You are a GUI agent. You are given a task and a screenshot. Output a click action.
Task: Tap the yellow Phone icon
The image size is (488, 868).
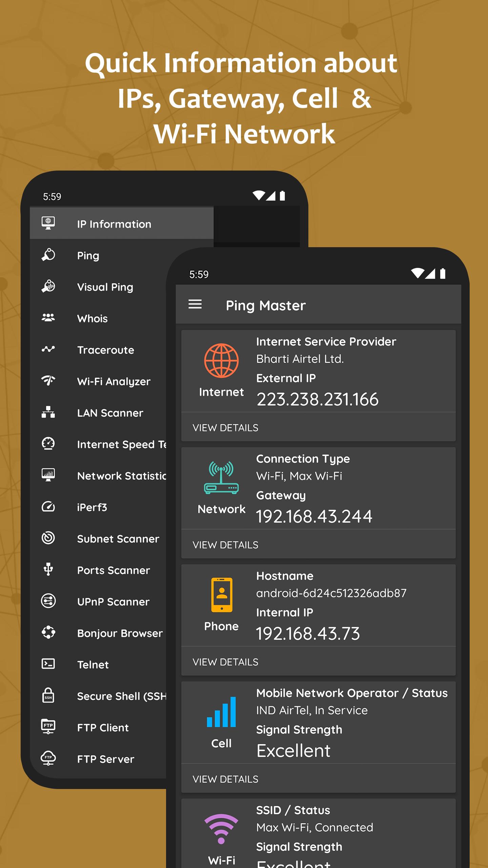222,595
